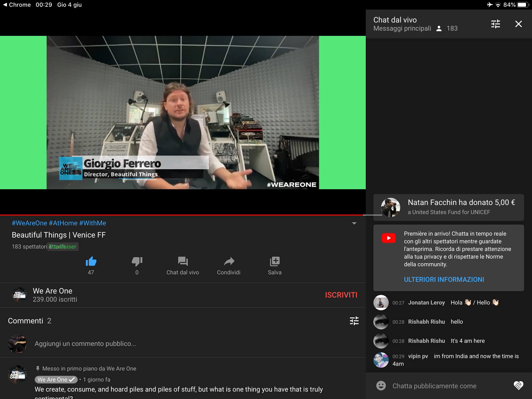
Task: Tap the Wi-Fi icon in status bar
Action: tap(498, 5)
